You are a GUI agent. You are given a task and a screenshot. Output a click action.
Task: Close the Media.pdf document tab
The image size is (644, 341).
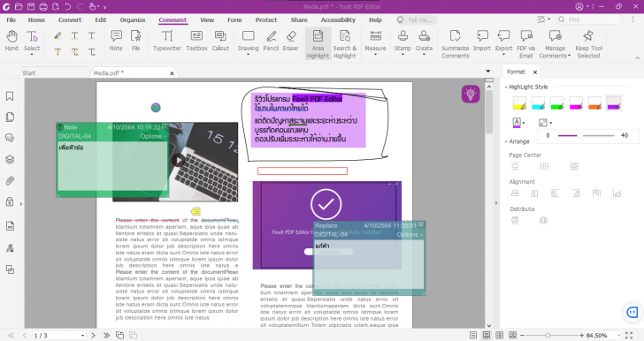pyautogui.click(x=172, y=73)
